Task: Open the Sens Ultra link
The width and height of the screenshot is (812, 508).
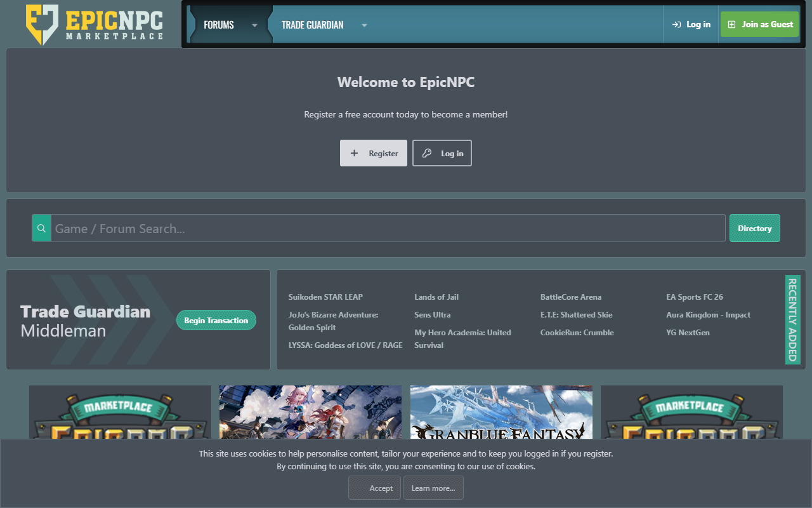Action: (x=432, y=315)
